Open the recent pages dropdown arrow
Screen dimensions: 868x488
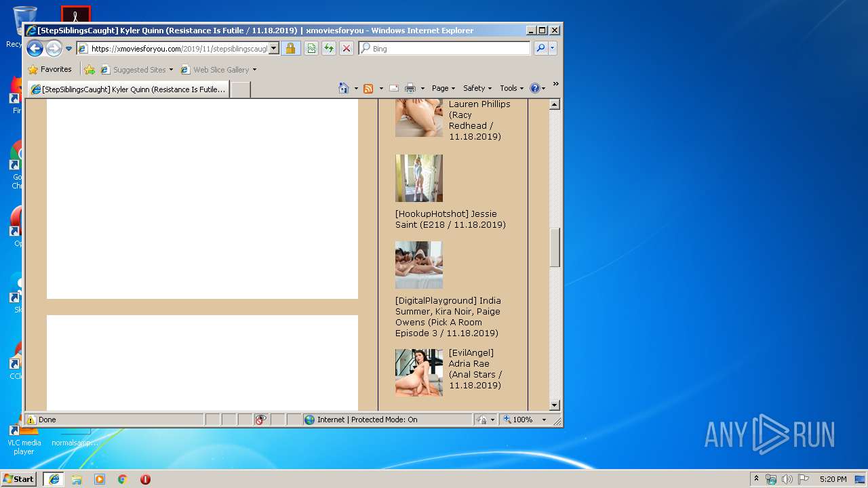(x=68, y=49)
